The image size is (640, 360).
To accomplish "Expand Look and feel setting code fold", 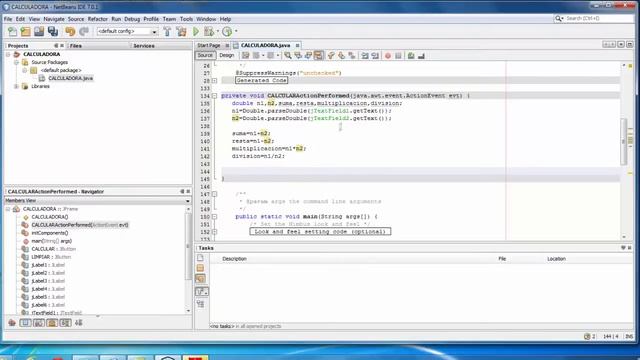I will click(x=214, y=232).
